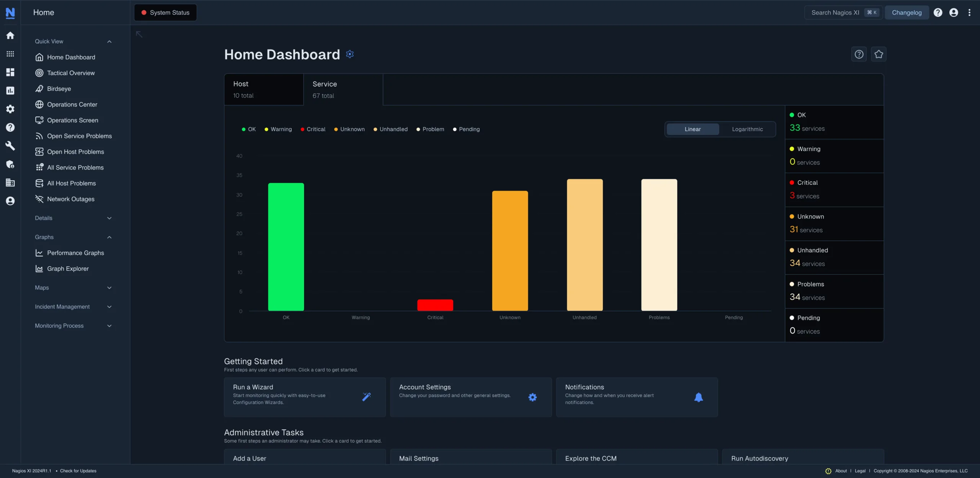
Task: Click the Network Outages icon
Action: coord(39,200)
